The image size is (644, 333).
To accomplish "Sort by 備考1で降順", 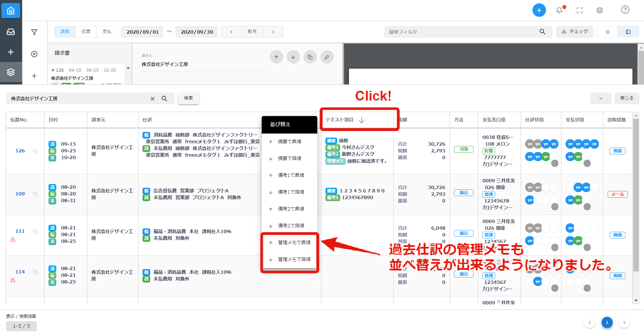I will pos(289,192).
